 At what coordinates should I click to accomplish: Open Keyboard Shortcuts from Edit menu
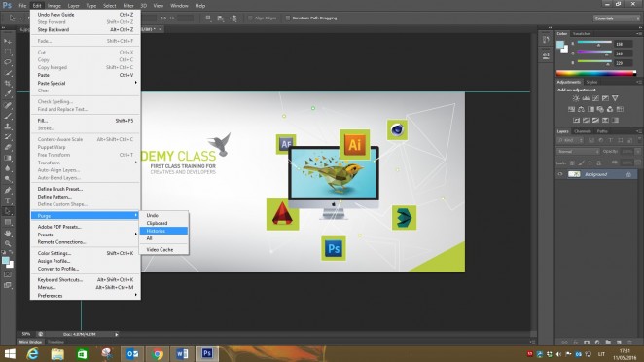(x=85, y=280)
